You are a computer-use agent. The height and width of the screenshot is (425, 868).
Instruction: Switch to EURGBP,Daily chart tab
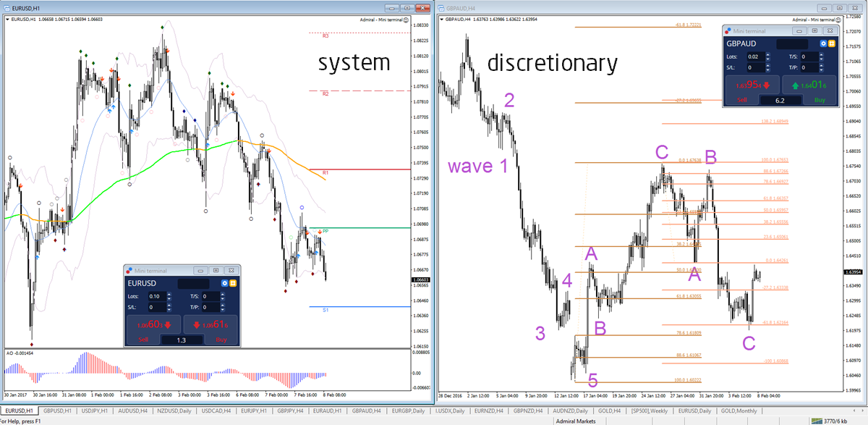[x=408, y=411]
